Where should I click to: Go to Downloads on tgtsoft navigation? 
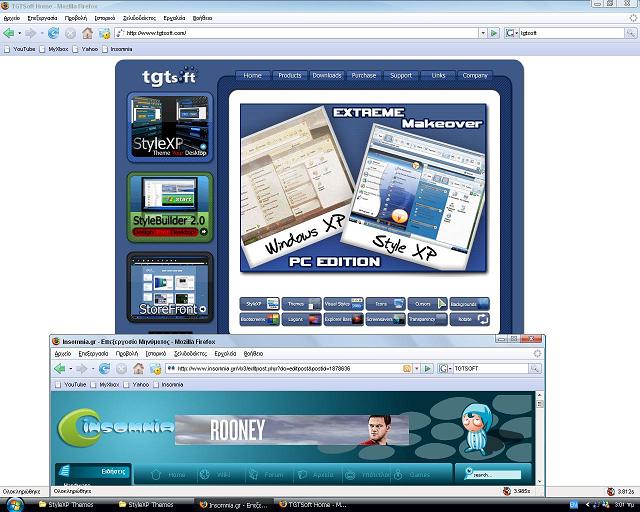(x=327, y=76)
